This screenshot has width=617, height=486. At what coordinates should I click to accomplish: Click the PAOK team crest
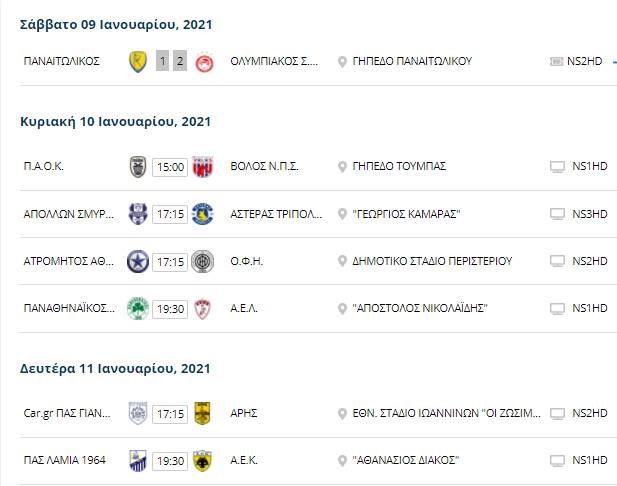tap(138, 166)
